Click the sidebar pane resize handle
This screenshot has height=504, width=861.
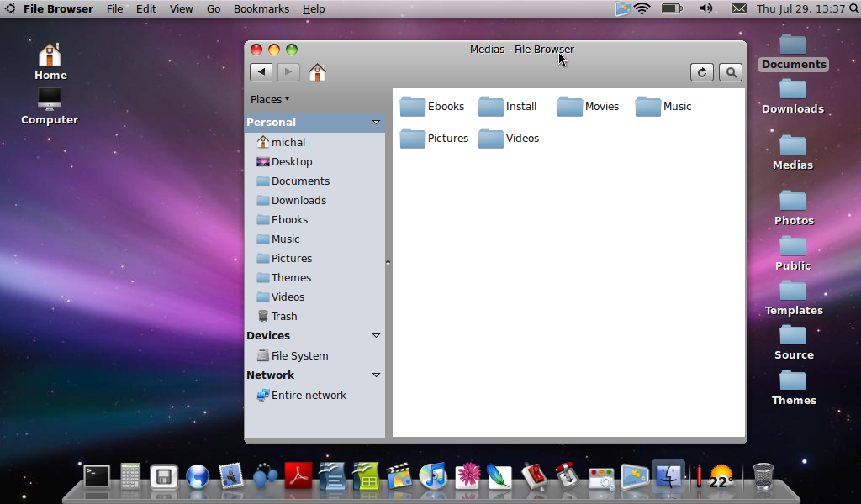point(388,263)
